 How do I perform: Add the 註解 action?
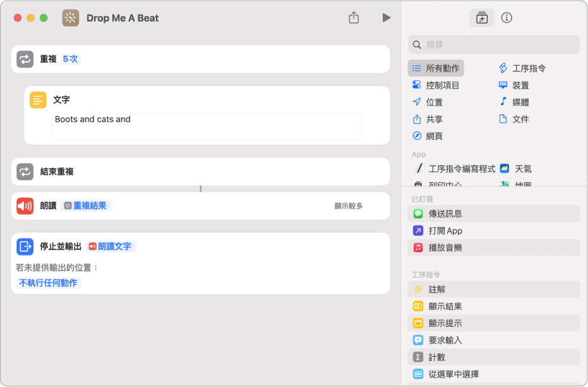point(494,290)
